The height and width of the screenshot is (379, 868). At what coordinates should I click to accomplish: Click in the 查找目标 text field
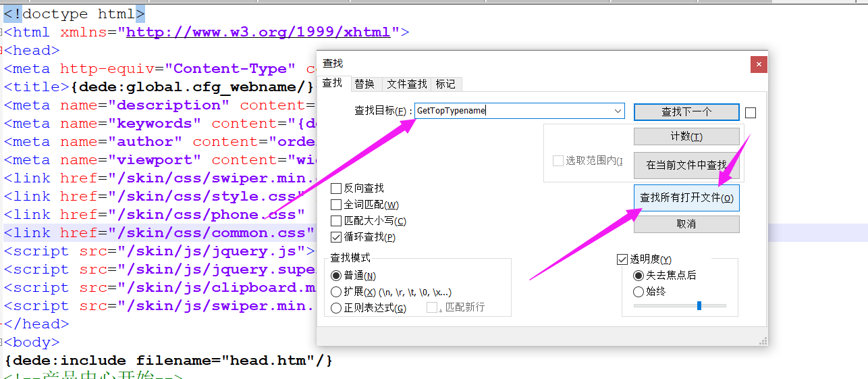coord(513,111)
